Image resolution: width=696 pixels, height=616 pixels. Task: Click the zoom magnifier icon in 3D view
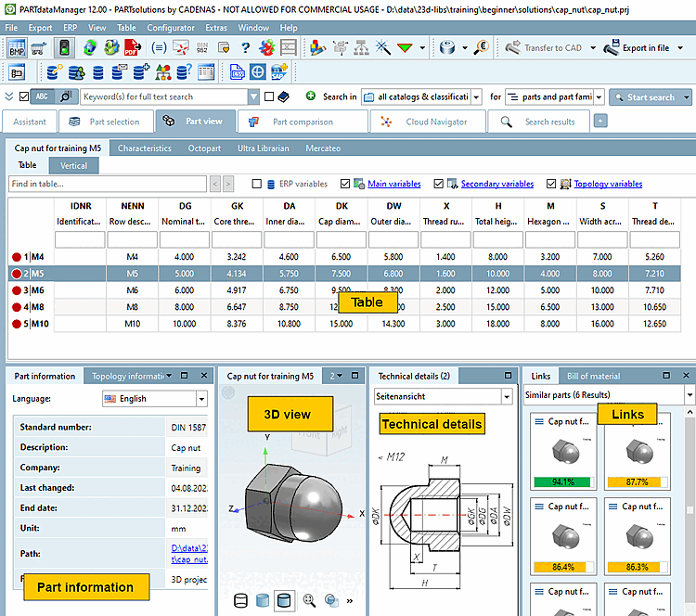309,600
